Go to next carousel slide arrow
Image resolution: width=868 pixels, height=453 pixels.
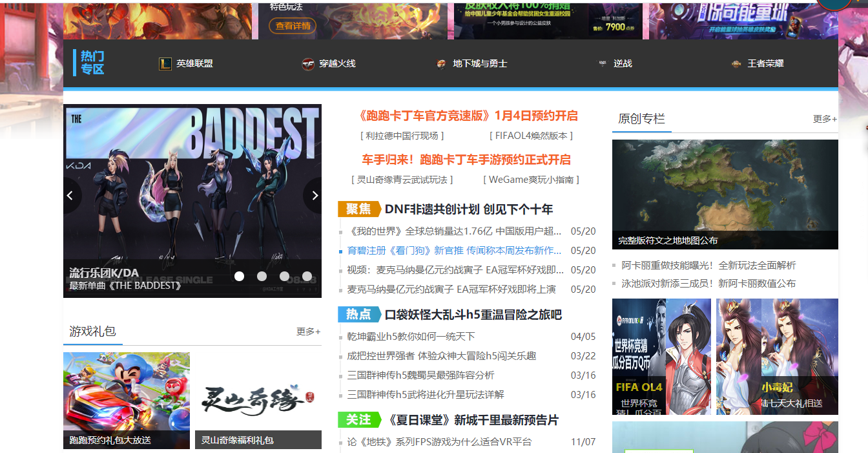tap(314, 195)
